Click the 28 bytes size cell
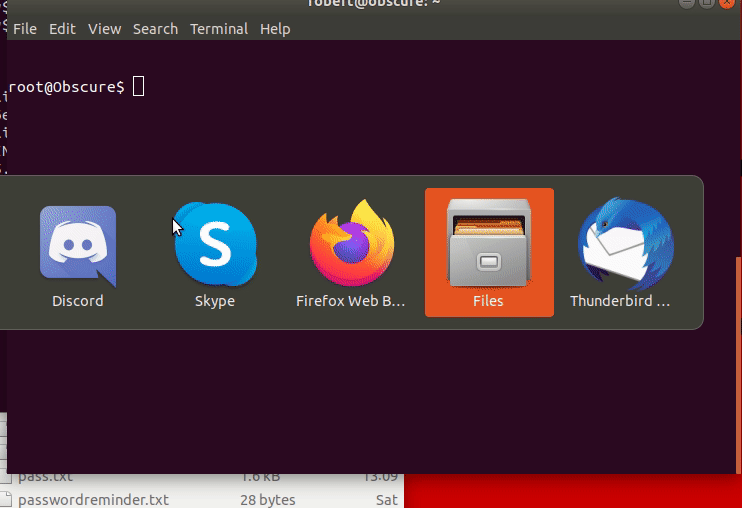 (x=267, y=500)
